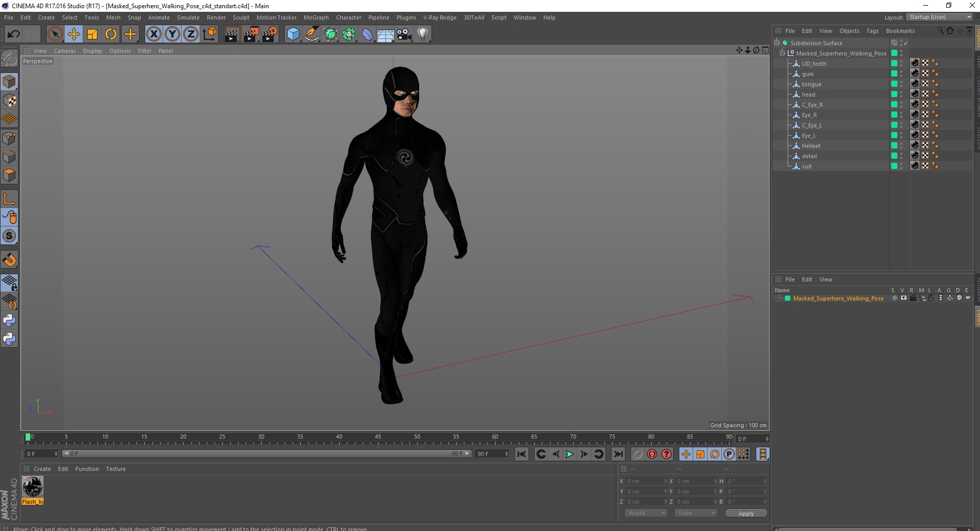Switch to Polygons mode
This screenshot has width=980, height=531.
point(9,175)
